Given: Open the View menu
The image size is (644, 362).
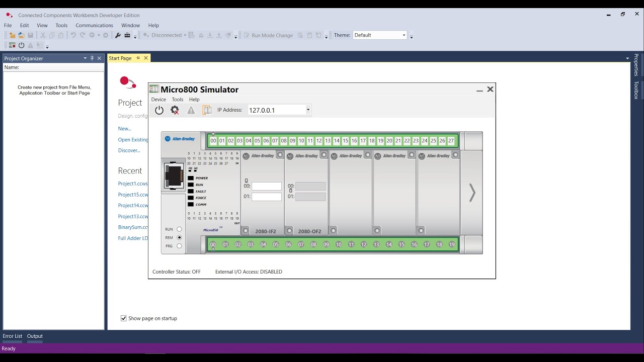Looking at the screenshot, I should pyautogui.click(x=42, y=25).
